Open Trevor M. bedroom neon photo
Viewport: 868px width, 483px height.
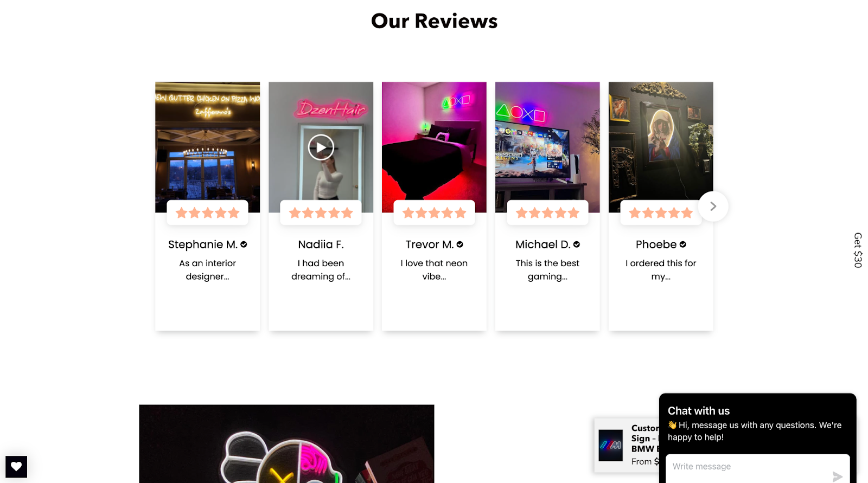(434, 141)
